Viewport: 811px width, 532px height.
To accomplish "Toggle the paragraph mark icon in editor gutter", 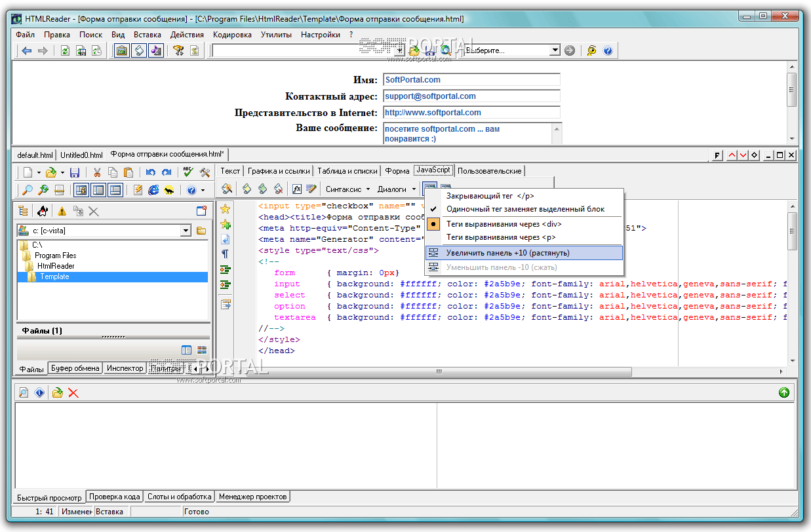I will coord(226,254).
